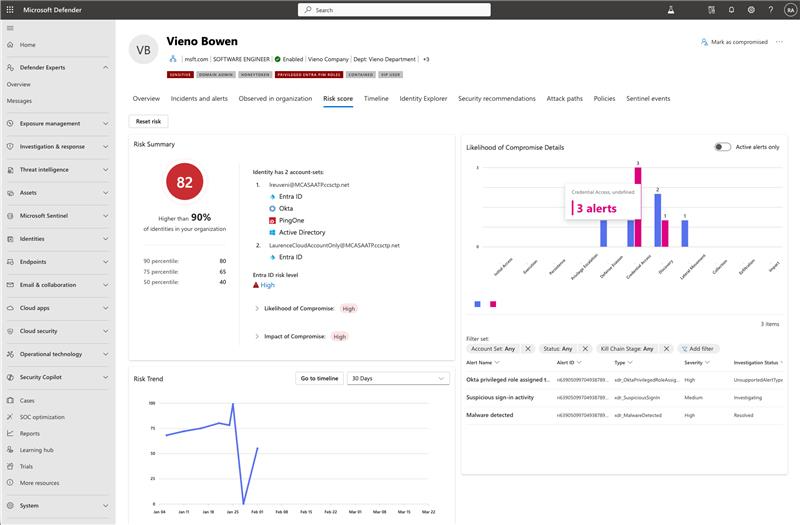
Task: Click Add filter button
Action: 698,349
